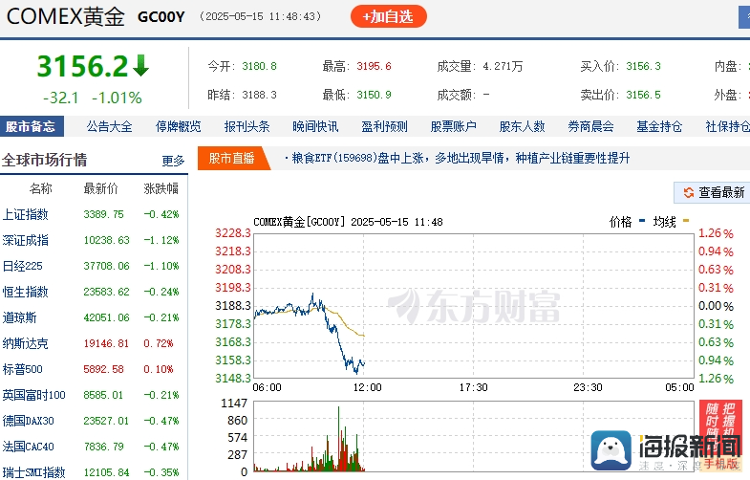This screenshot has width=750, height=480.
Task: Click the 今开 value 3180.8
Action: (259, 66)
